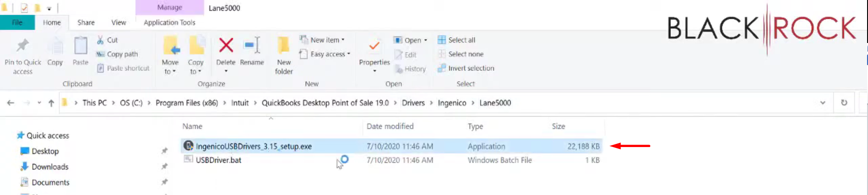Click the History ribbon button

pyautogui.click(x=410, y=69)
